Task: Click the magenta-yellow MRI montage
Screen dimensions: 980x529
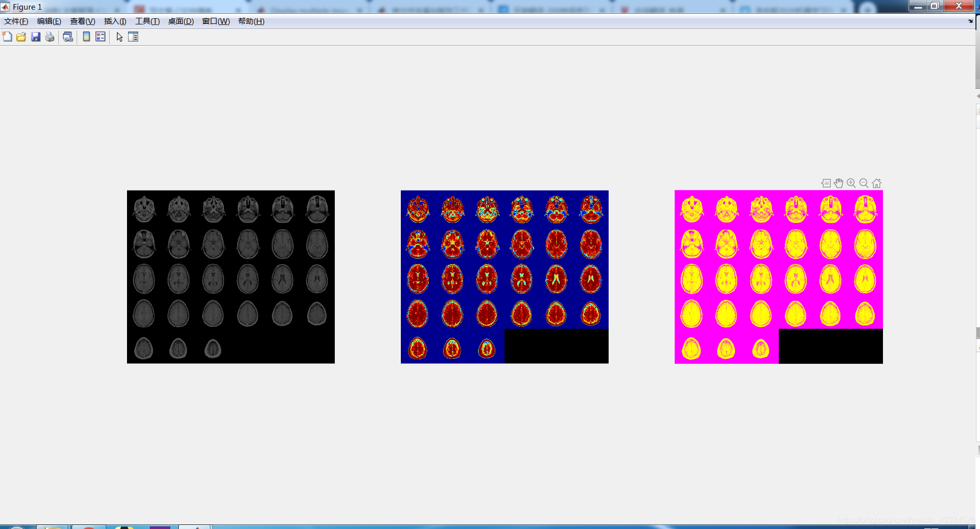Action: click(779, 277)
